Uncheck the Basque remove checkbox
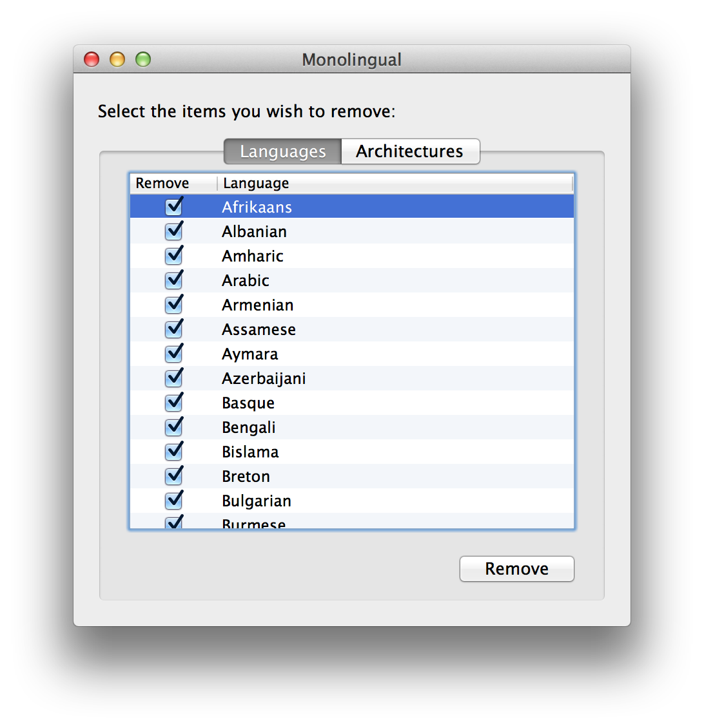This screenshot has width=704, height=728. pos(174,403)
